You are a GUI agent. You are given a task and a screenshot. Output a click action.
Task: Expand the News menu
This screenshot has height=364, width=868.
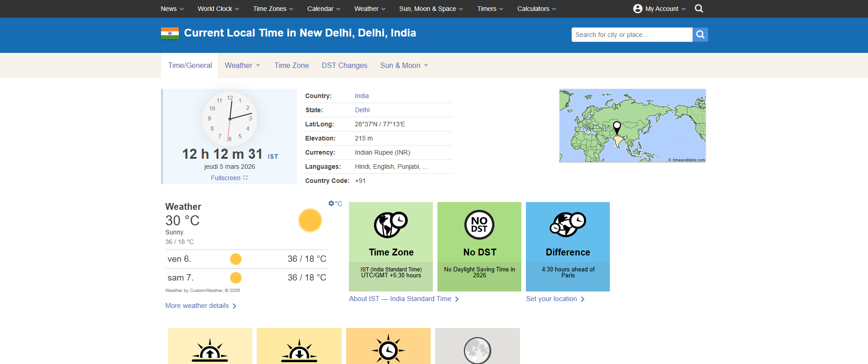(x=172, y=9)
